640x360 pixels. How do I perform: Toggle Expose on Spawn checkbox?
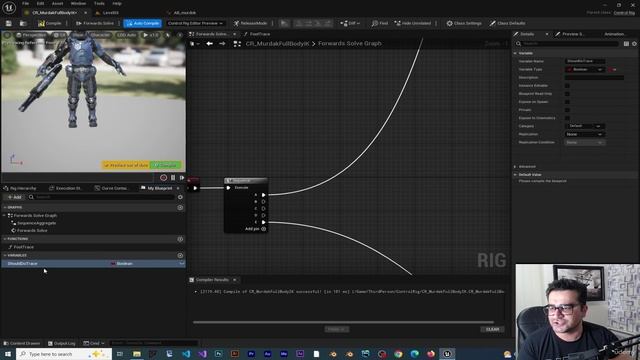point(567,102)
